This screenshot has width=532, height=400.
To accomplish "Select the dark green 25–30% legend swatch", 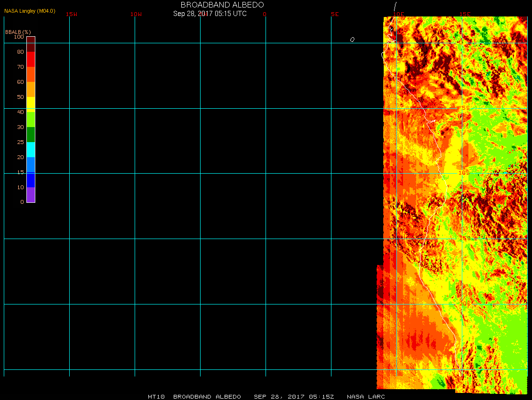I will 31,135.
